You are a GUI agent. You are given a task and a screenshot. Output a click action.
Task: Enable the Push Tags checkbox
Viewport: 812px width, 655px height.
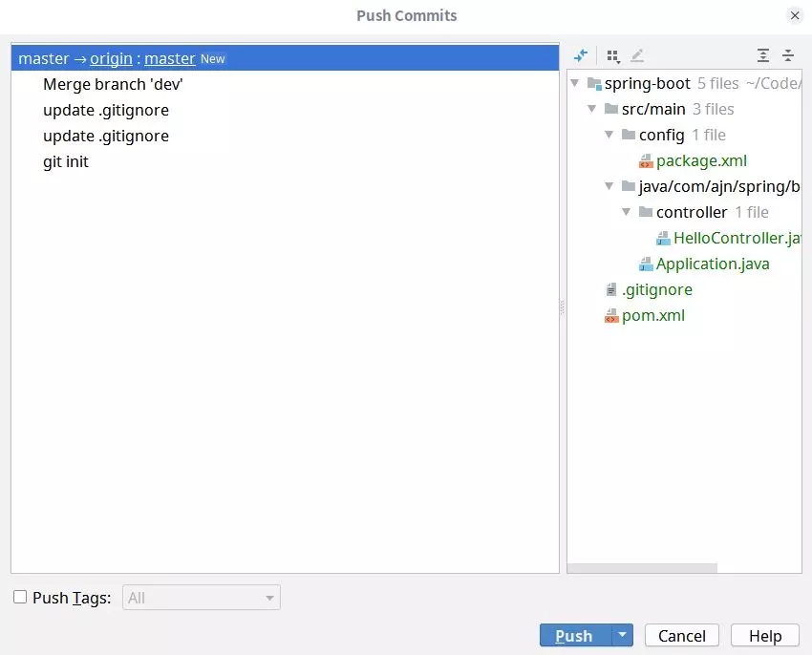(20, 598)
